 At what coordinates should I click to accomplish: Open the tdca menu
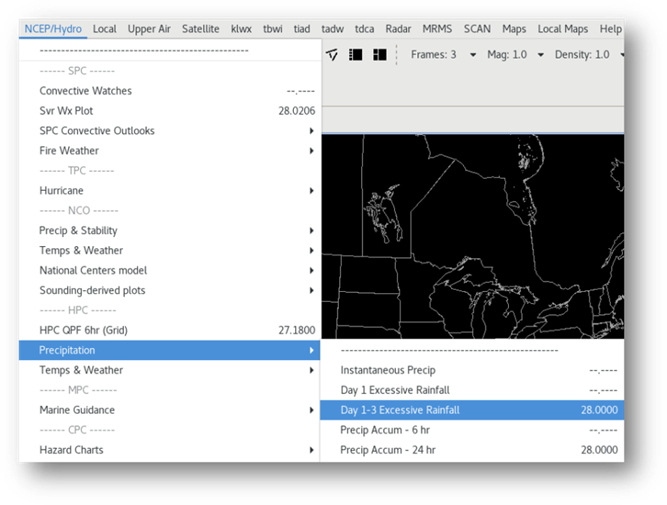[x=365, y=29]
